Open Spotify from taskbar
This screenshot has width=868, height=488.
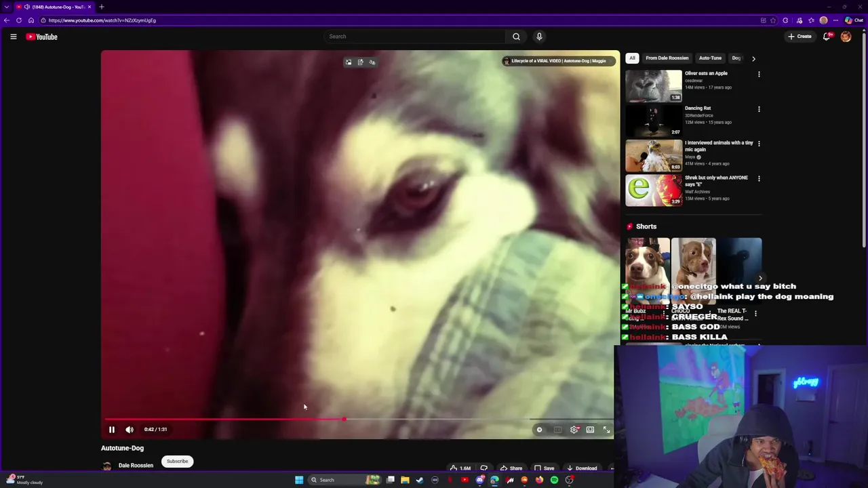pos(554,480)
